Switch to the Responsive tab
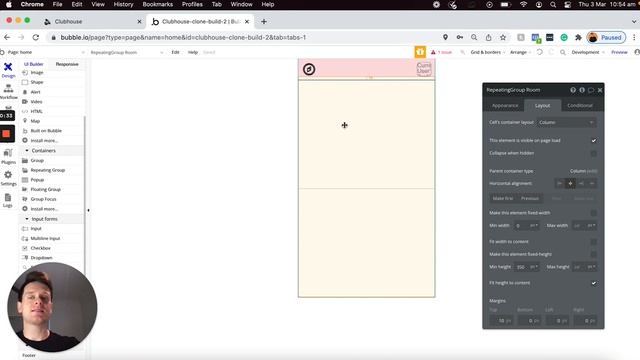The image size is (640, 360). (x=67, y=64)
